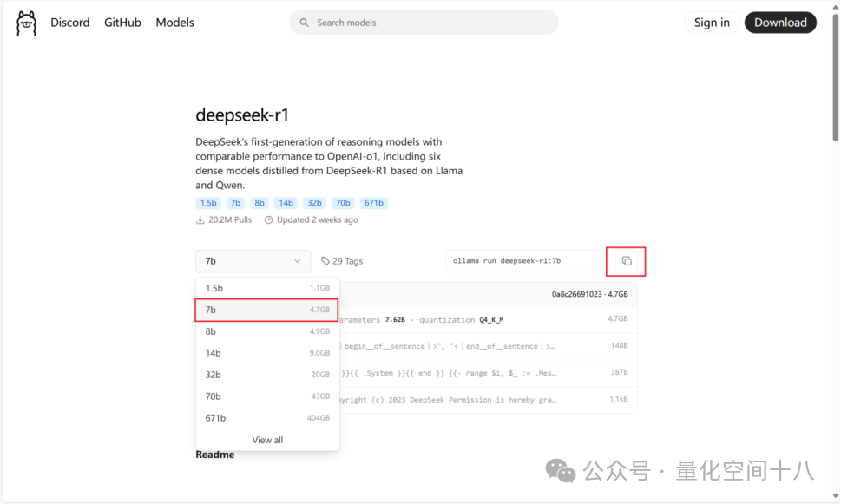Select the 8b blue tag badge
841x504 pixels.
260,203
